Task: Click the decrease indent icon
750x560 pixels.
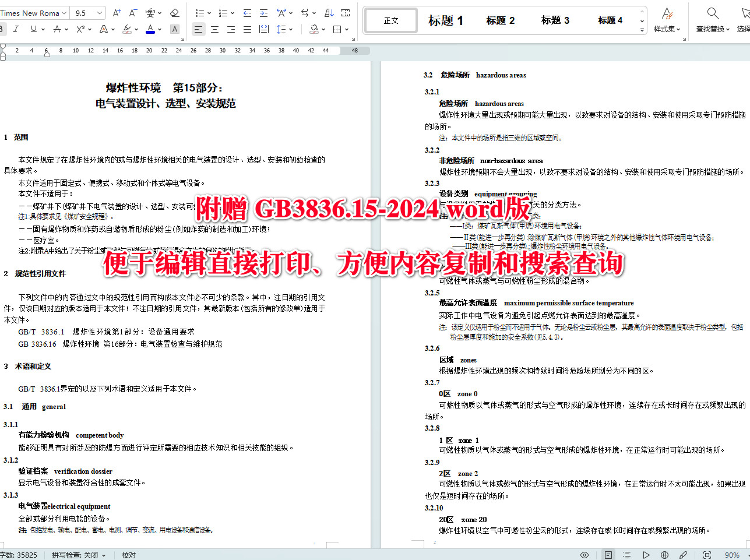Action: coord(248,13)
